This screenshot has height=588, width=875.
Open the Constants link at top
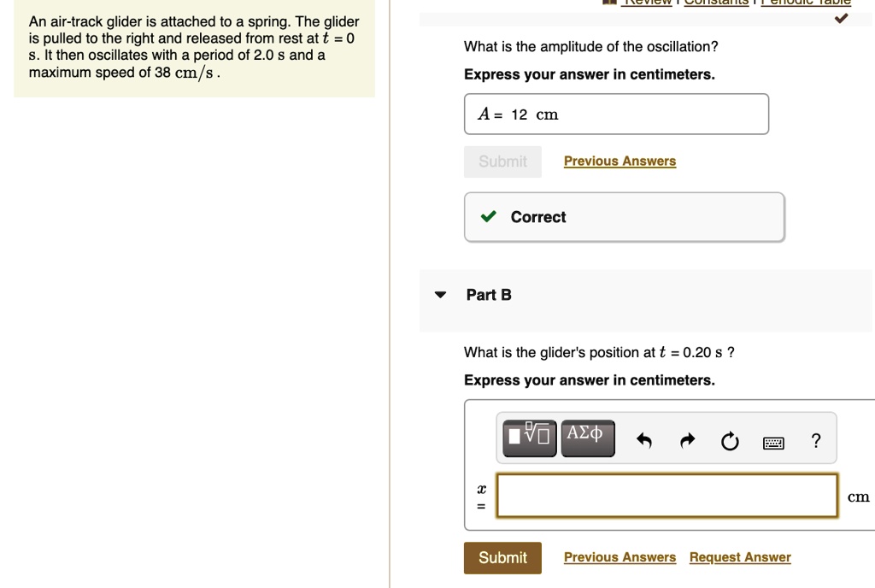click(x=716, y=3)
